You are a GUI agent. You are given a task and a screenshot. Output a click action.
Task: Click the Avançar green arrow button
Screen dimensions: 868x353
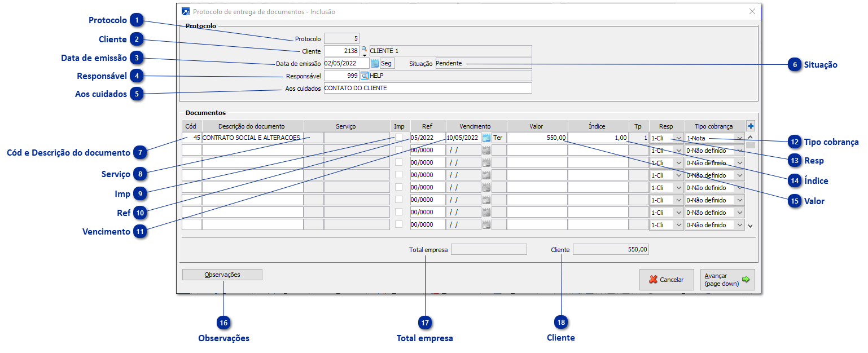click(x=727, y=280)
